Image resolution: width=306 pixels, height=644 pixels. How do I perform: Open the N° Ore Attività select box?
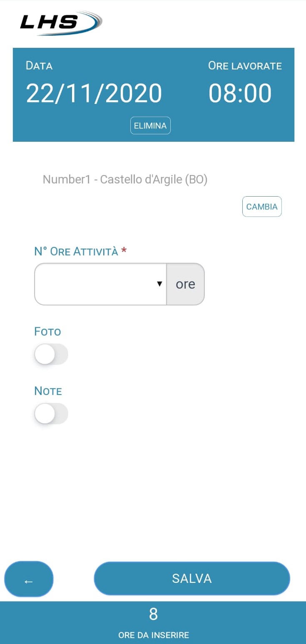click(100, 284)
